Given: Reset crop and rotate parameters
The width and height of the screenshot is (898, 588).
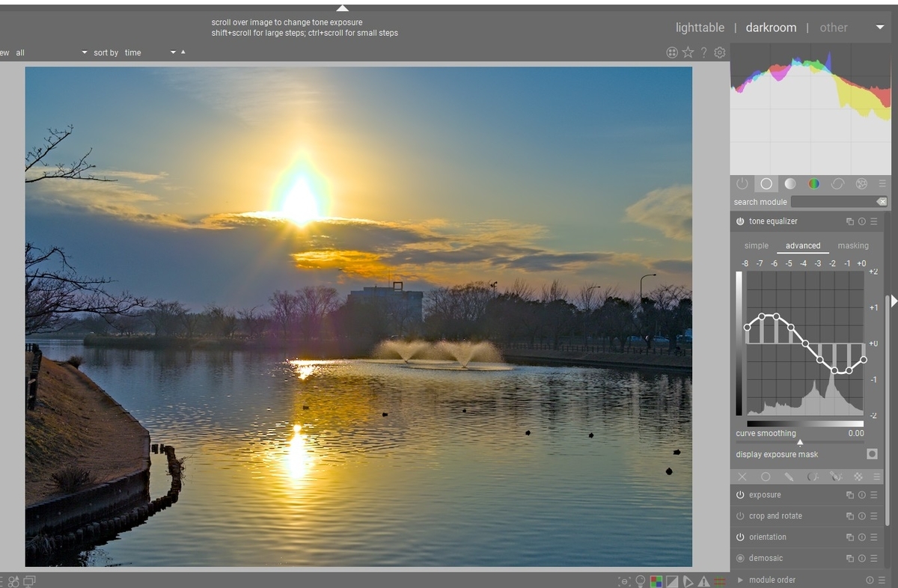Looking at the screenshot, I should [x=862, y=516].
